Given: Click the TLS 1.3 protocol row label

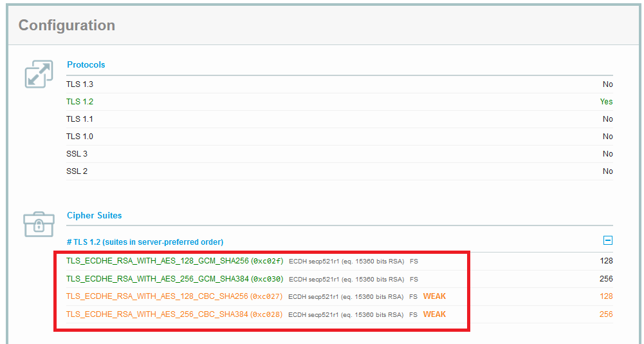Looking at the screenshot, I should [x=80, y=84].
